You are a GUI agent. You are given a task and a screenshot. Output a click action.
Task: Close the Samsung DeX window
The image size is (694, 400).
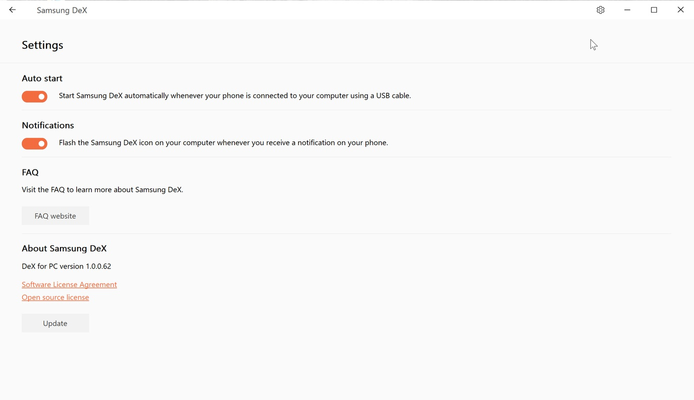pos(681,10)
